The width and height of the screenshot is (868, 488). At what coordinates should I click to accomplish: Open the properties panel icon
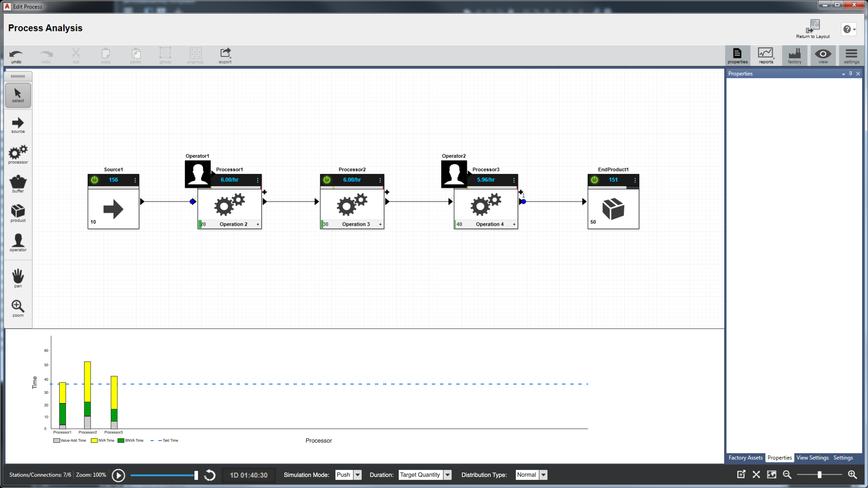point(737,56)
